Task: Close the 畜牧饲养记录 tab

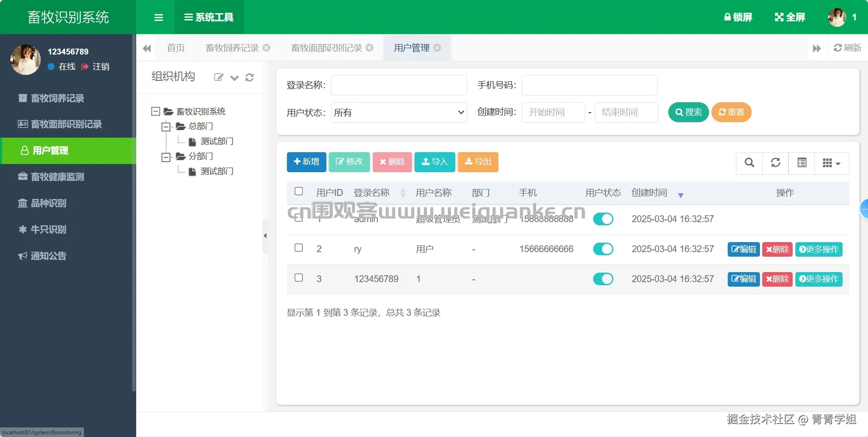Action: coord(266,48)
